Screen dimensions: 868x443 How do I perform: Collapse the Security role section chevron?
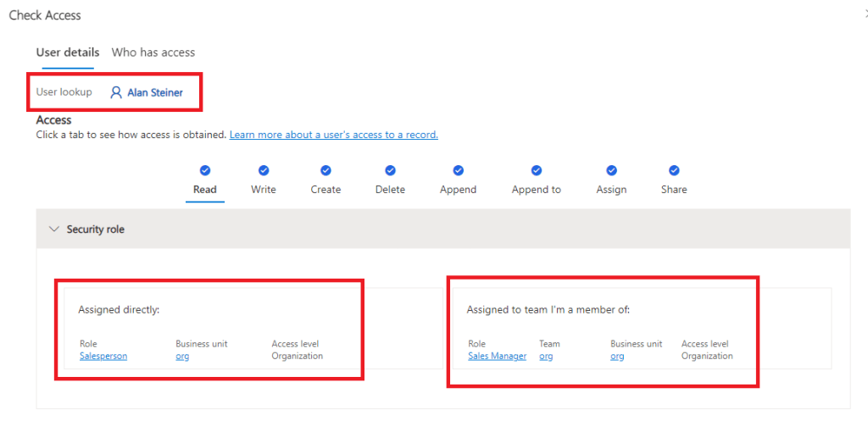54,230
